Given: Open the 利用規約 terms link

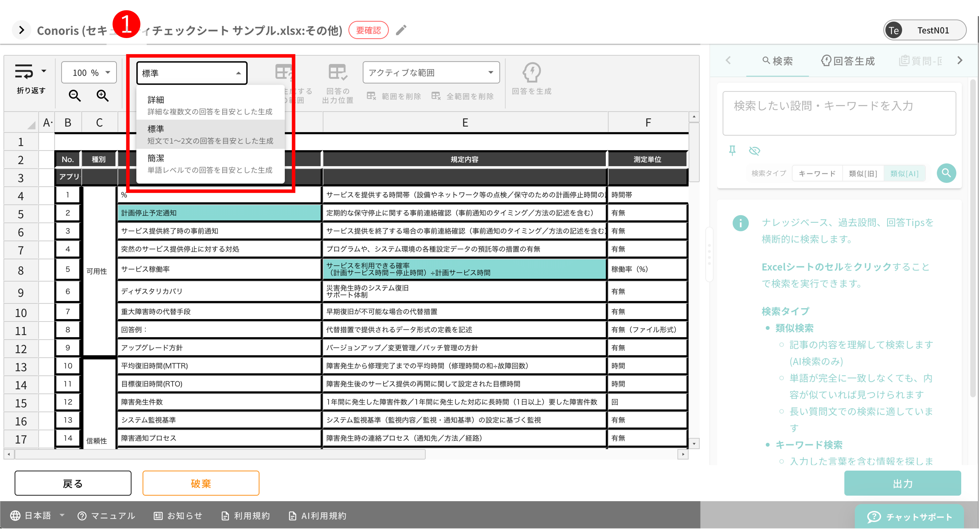Looking at the screenshot, I should [x=246, y=516].
